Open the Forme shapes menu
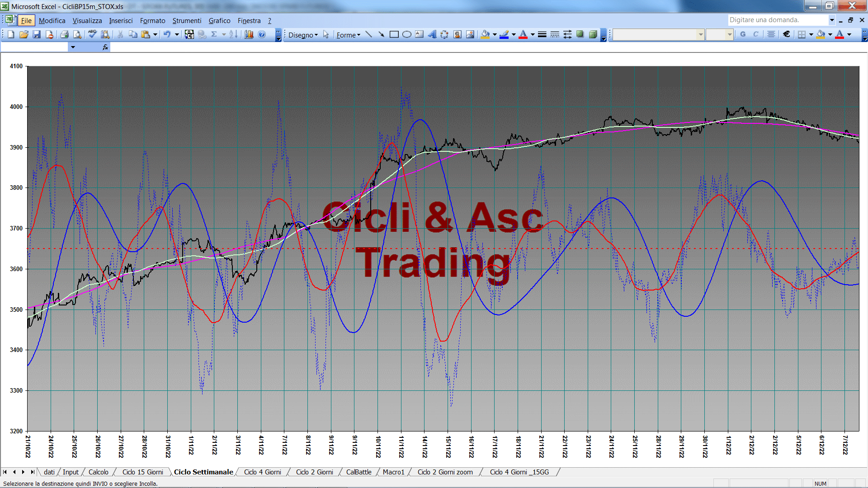 click(348, 35)
